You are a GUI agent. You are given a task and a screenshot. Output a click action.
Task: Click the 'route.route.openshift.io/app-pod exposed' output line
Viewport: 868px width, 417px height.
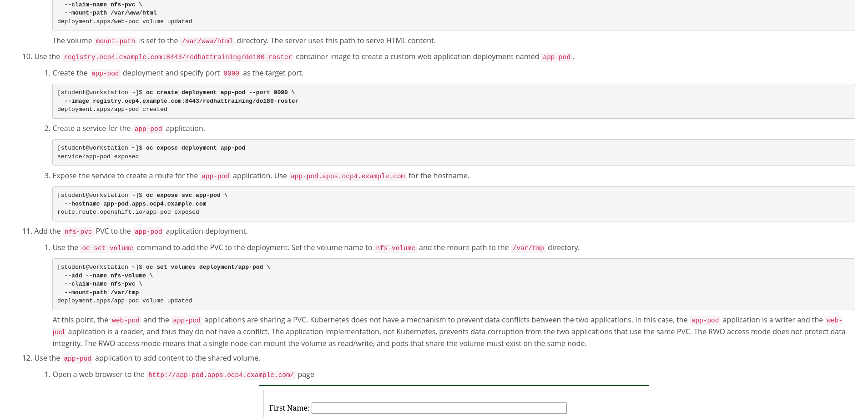point(128,212)
